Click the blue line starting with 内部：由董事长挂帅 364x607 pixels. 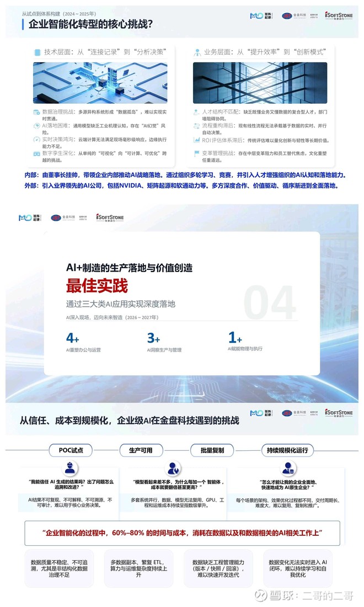[x=185, y=175]
